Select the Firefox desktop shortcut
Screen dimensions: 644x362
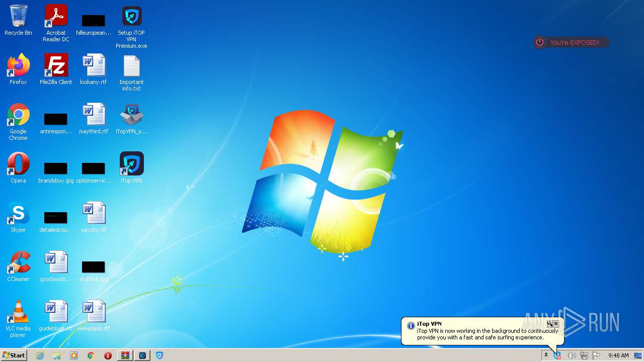(18, 69)
